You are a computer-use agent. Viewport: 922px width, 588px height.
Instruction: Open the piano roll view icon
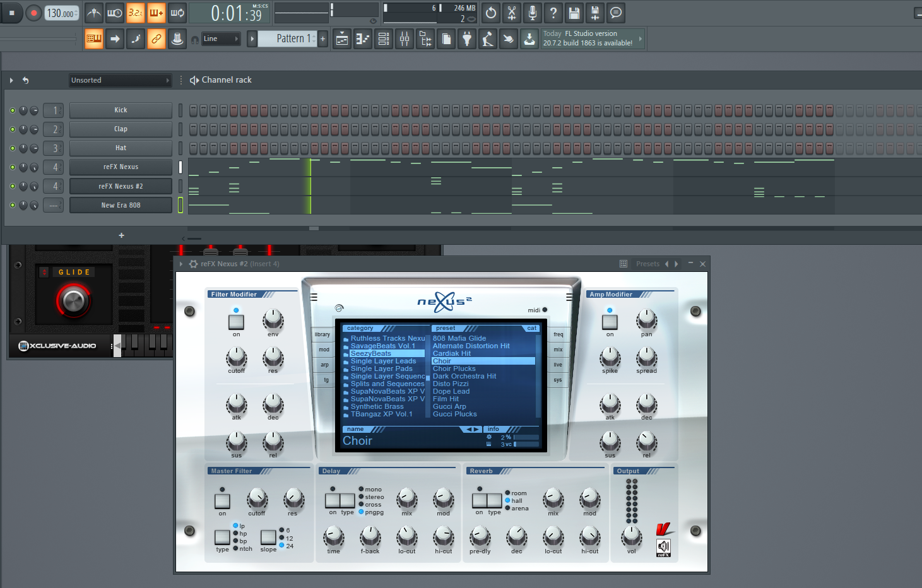[x=363, y=39]
